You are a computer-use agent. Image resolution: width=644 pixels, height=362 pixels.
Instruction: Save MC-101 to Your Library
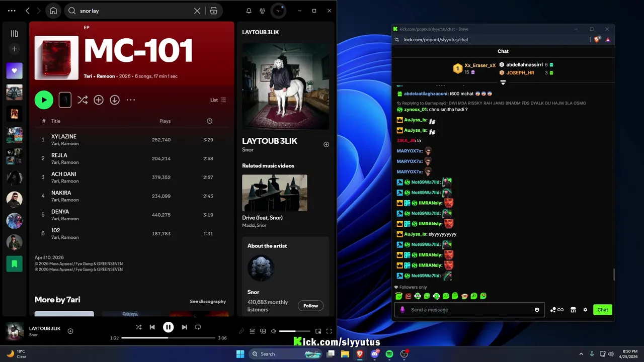point(99,100)
